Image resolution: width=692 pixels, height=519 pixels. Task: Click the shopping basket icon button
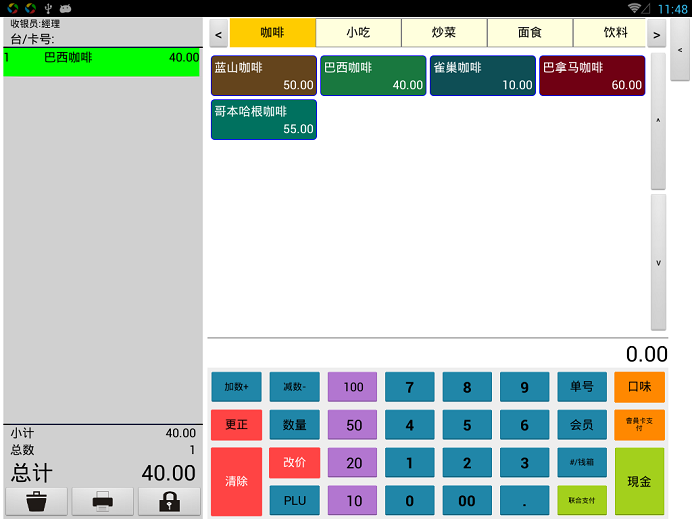click(36, 502)
